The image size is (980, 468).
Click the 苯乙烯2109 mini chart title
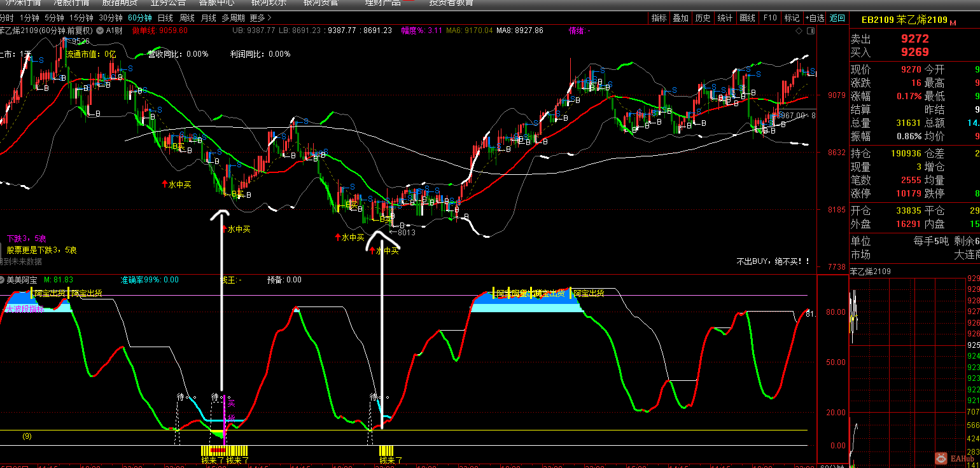pos(871,272)
